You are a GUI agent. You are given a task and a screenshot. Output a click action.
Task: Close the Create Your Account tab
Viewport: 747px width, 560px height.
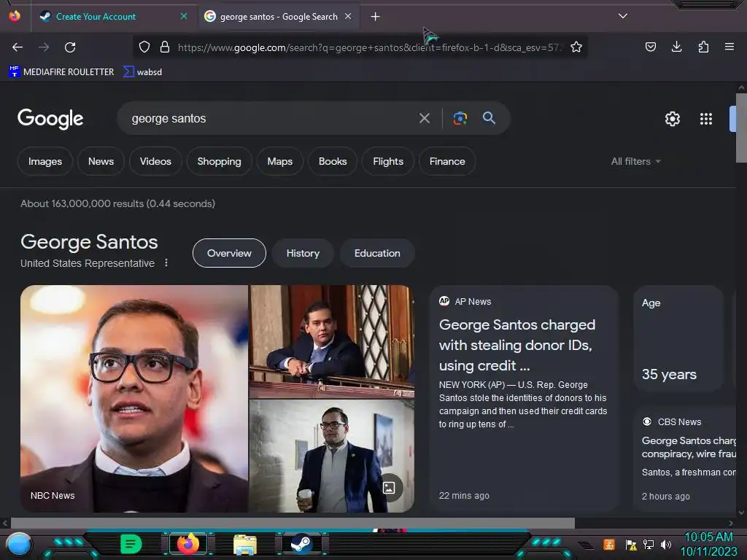[x=184, y=16]
